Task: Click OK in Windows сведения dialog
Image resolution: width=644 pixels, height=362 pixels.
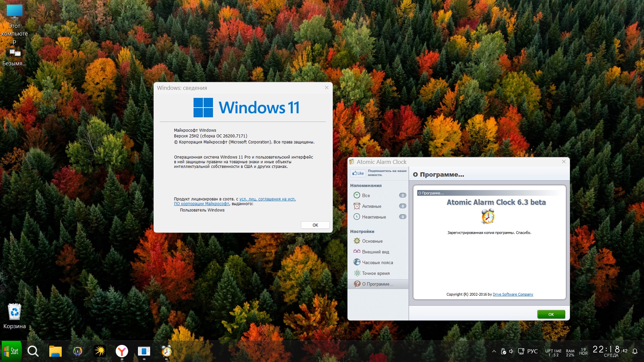Action: click(x=315, y=225)
